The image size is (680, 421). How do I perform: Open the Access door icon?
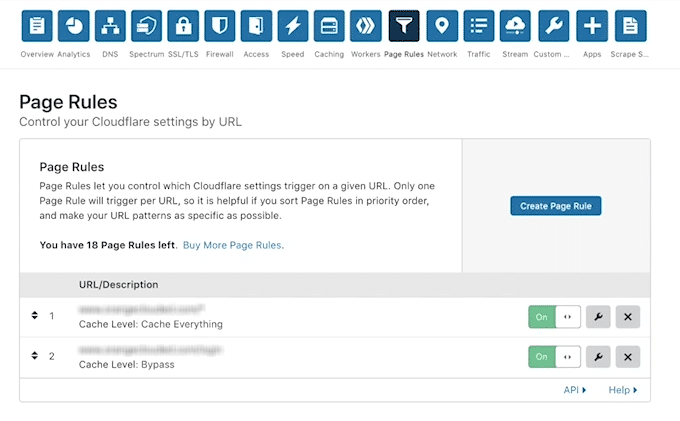tap(256, 26)
